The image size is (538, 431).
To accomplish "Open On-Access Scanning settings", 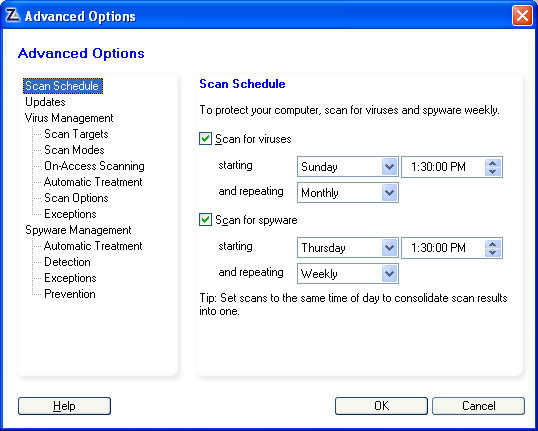I will click(94, 166).
